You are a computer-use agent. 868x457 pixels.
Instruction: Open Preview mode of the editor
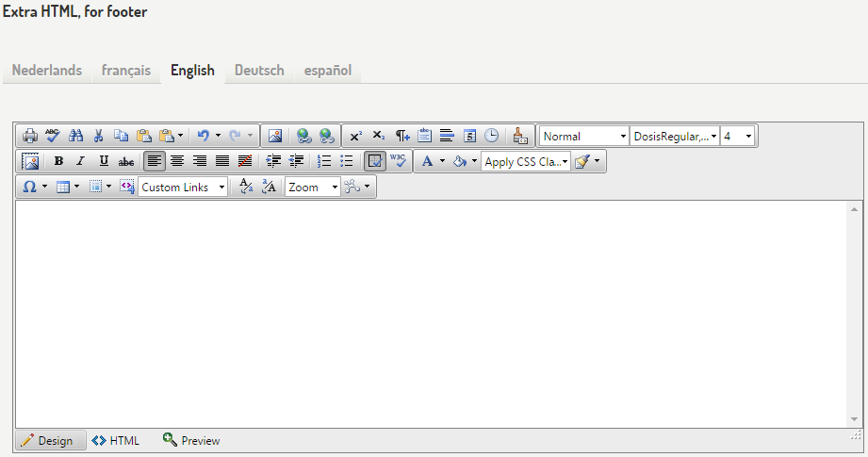click(x=191, y=440)
